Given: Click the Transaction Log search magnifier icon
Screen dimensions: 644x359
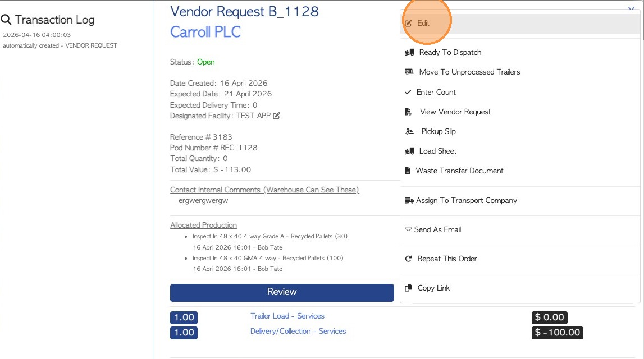Looking at the screenshot, I should click(7, 20).
